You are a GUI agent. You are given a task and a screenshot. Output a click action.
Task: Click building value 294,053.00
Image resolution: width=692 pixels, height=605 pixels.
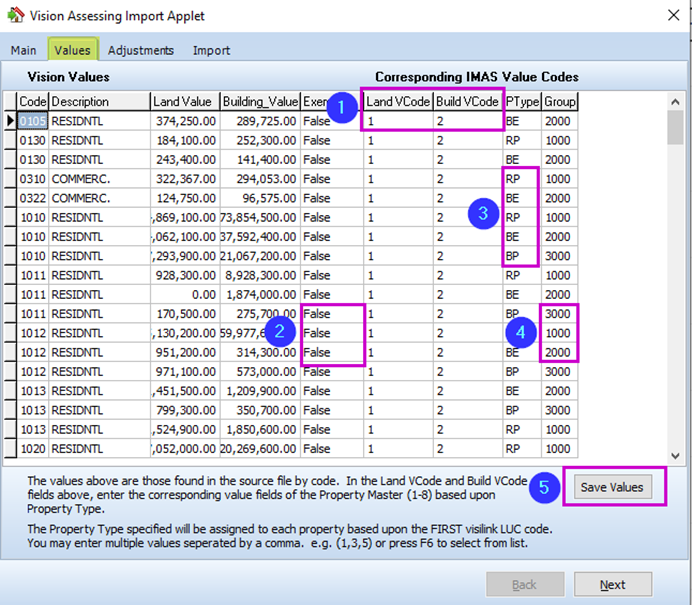[x=260, y=179]
